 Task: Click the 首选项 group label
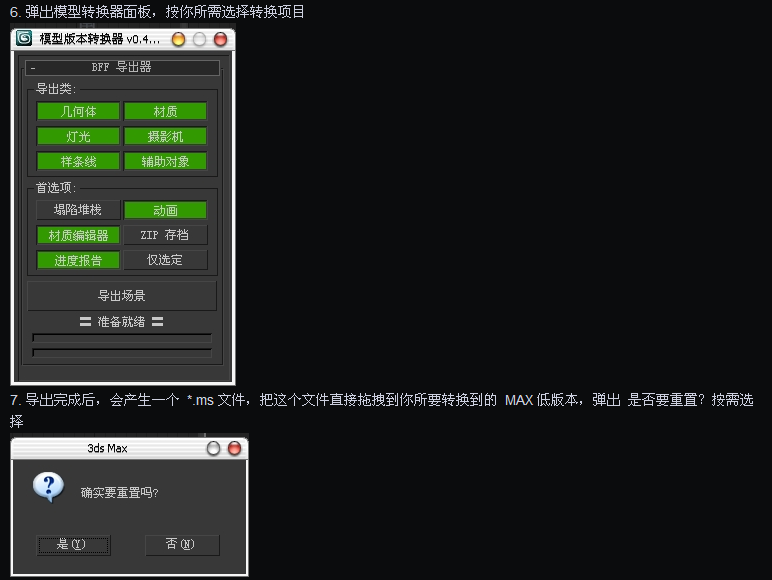tap(56, 188)
